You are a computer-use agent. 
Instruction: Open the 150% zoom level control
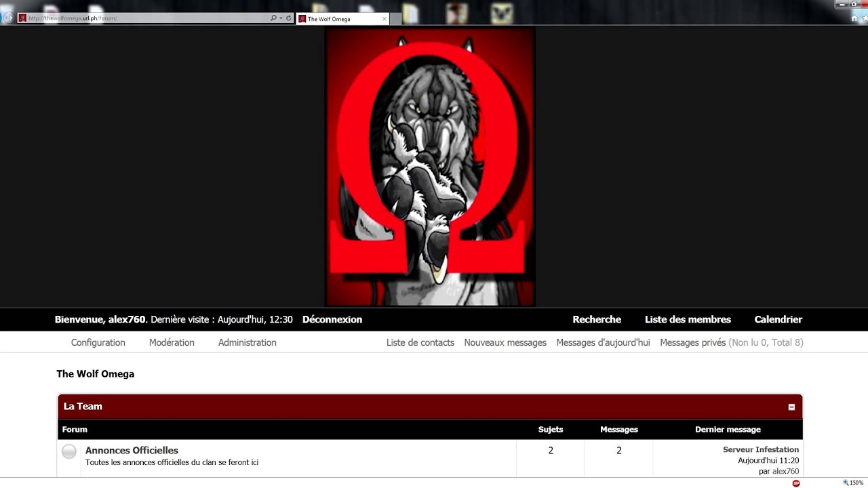click(853, 483)
